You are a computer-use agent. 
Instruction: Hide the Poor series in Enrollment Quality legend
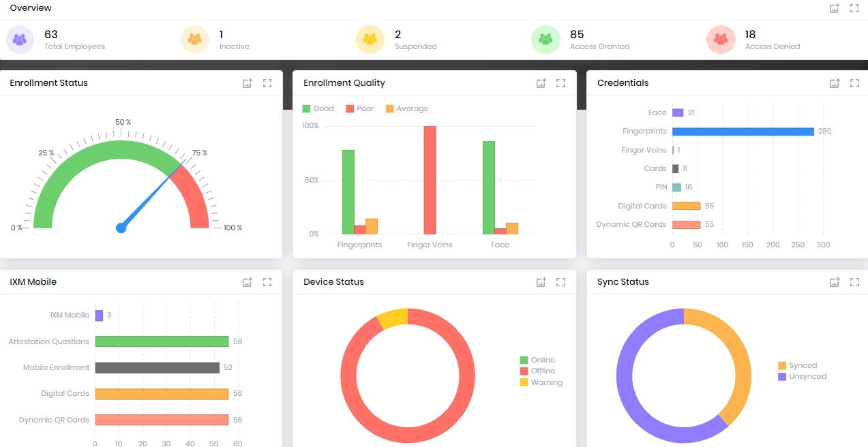[x=360, y=108]
